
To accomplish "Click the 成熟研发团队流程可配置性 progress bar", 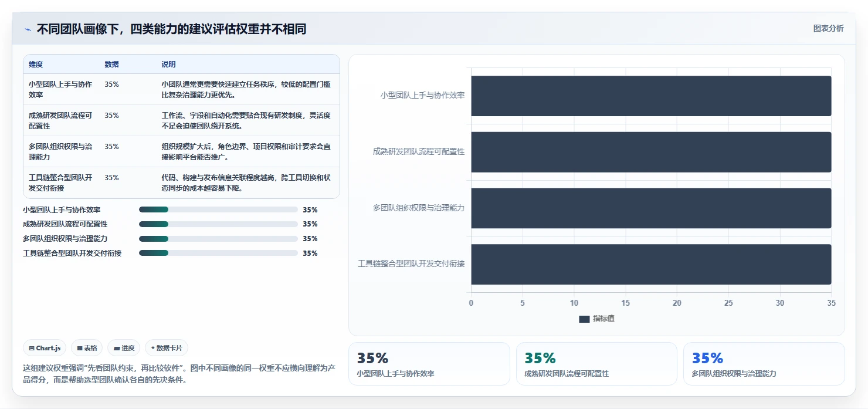I will [x=218, y=224].
